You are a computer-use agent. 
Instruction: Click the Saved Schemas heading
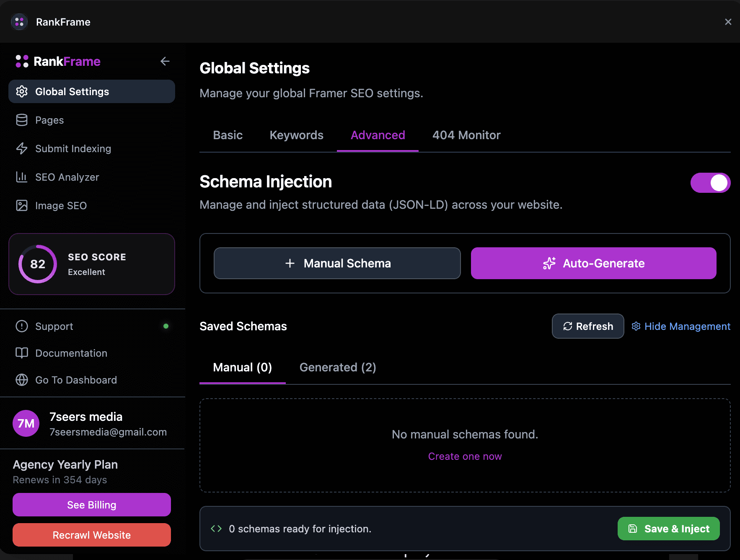tap(243, 326)
